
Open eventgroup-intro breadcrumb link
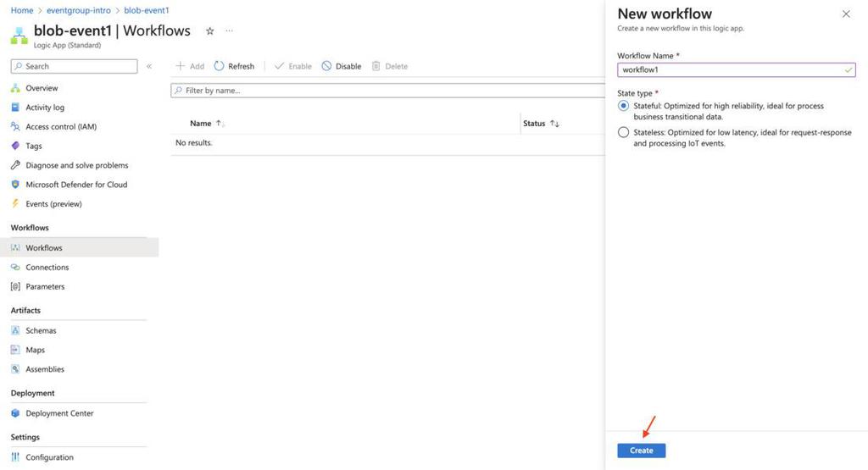pyautogui.click(x=79, y=10)
